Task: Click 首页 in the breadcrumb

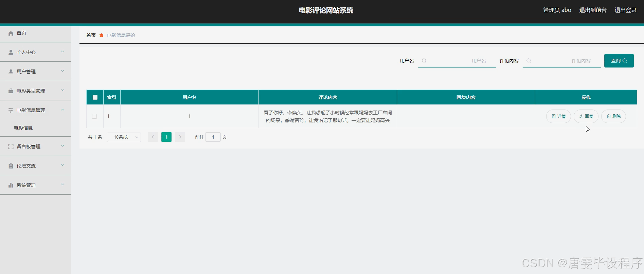Action: click(x=91, y=35)
